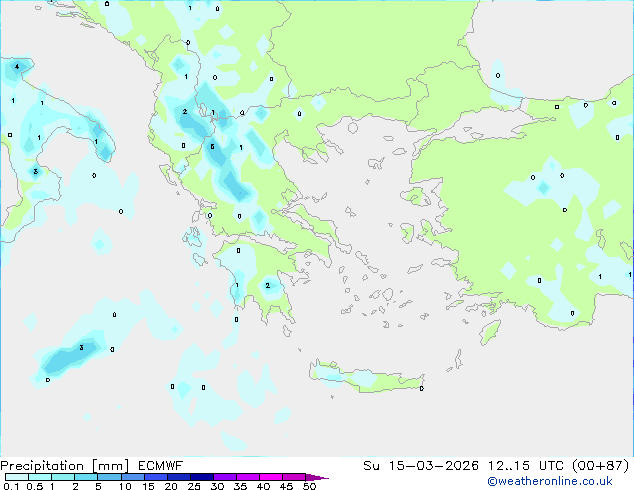Select legend swatch between 20 and 25
Screen dimensions: 634x490
(178, 477)
